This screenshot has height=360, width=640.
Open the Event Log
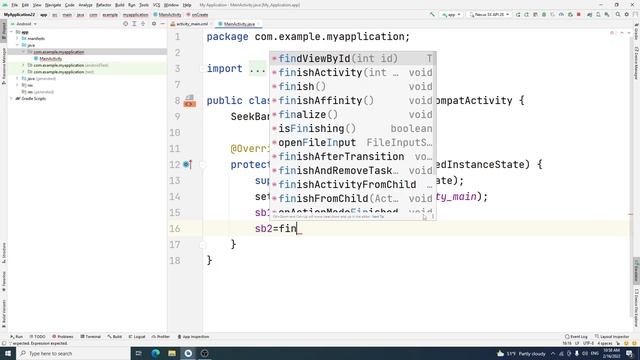(576, 337)
